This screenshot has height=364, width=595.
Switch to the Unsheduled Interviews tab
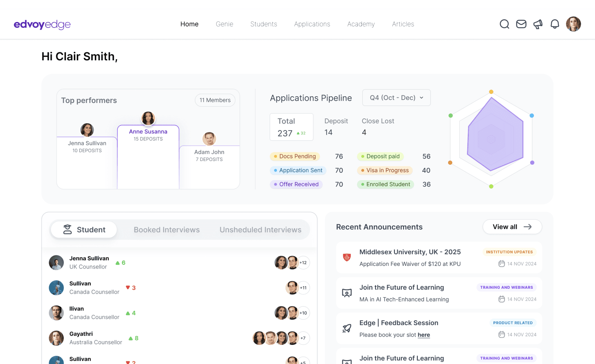point(260,230)
